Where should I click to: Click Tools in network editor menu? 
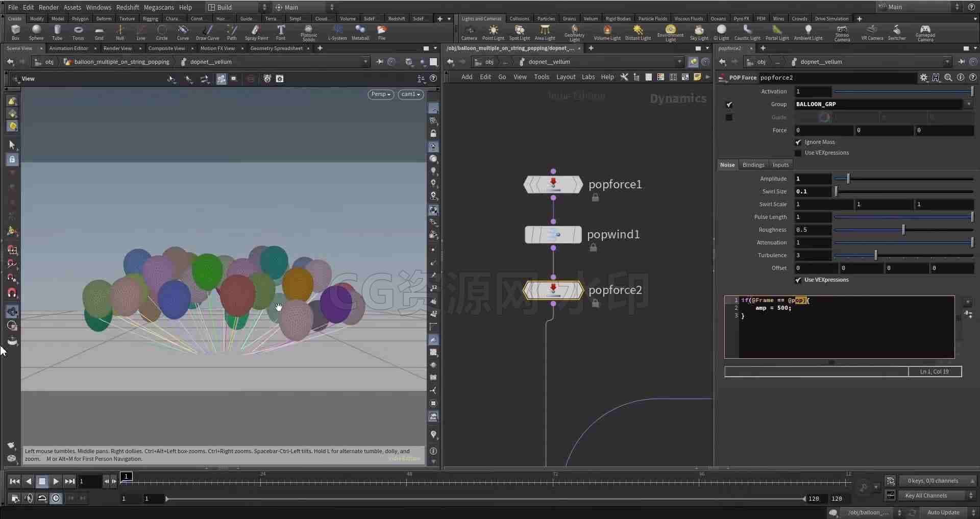(542, 77)
